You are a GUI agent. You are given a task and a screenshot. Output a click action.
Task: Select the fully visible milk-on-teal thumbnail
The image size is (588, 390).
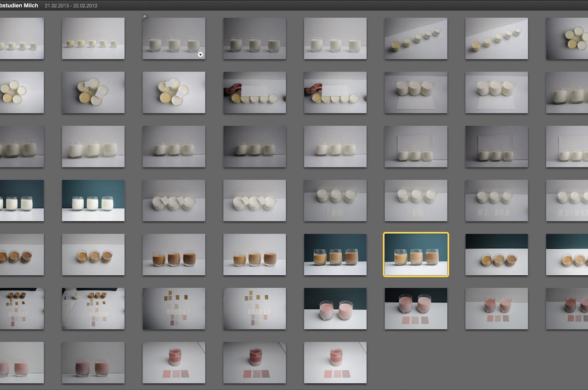point(93,201)
